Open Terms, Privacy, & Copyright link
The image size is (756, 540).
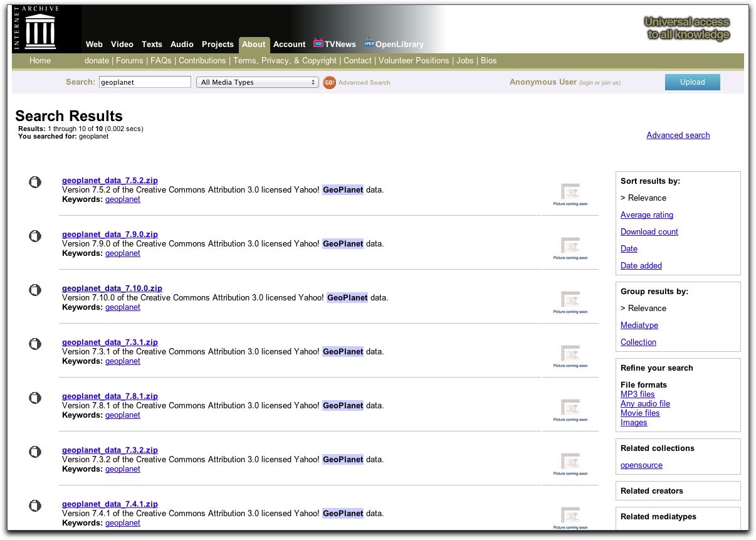pos(285,61)
